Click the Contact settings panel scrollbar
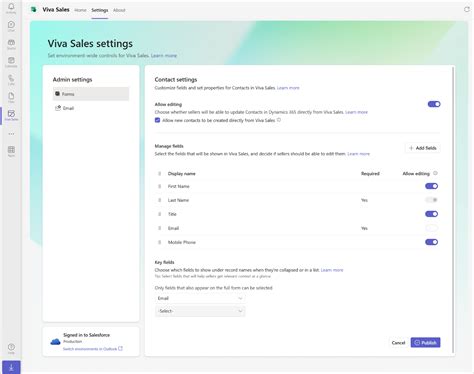 tap(453, 209)
